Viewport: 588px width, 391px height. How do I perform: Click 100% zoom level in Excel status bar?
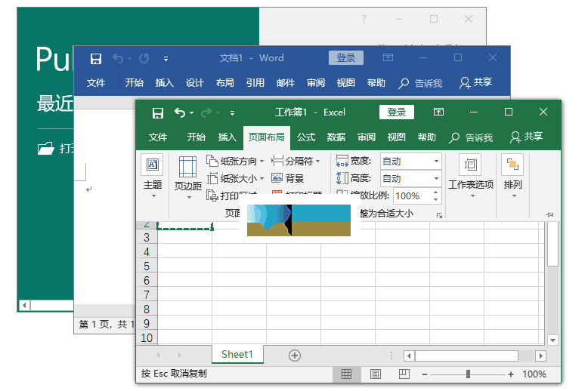point(534,374)
